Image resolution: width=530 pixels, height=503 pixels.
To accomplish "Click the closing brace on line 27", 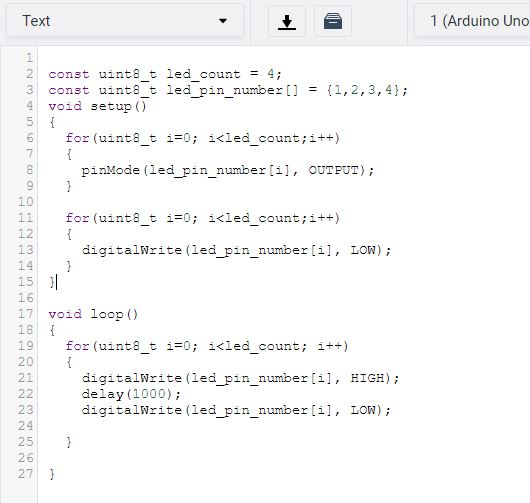I will tap(52, 474).
